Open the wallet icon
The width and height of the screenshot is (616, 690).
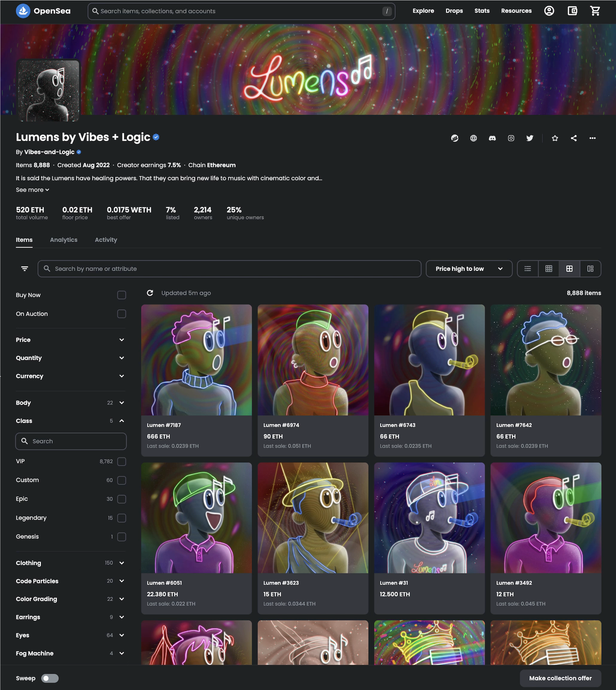[572, 11]
